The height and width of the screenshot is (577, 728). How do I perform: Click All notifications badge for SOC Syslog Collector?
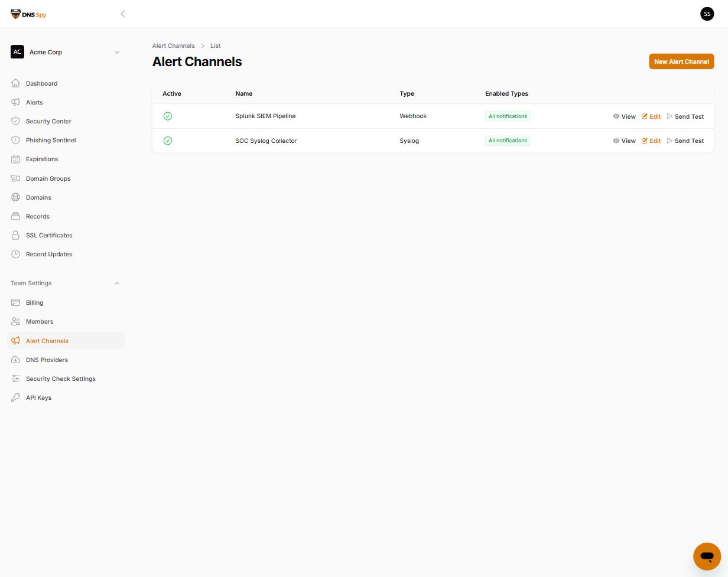coord(508,141)
